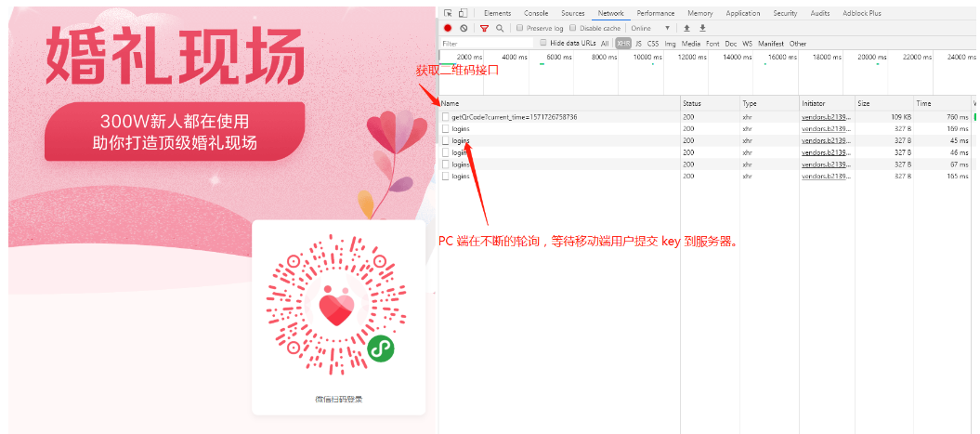Viewport: 980px width, 434px height.
Task: Enable the Preserve log checkbox
Action: click(520, 28)
